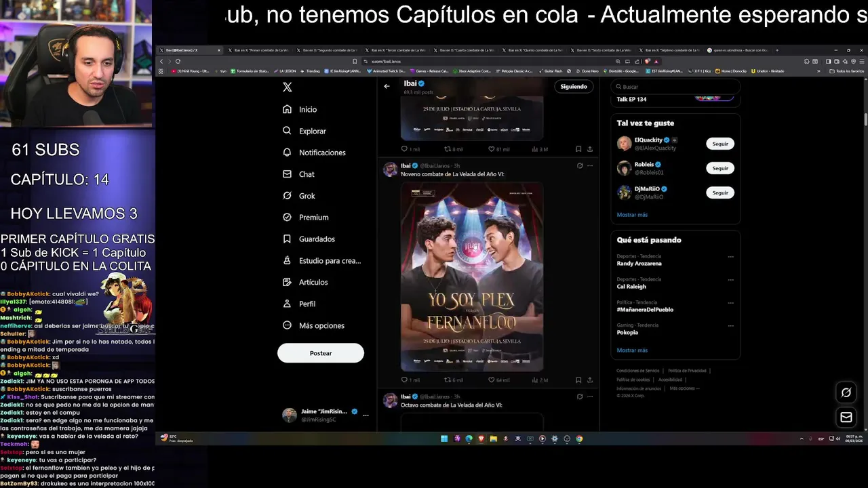Open options for Cal Raleigh trend
Viewport: 868px width, 488px height.
(x=730, y=280)
